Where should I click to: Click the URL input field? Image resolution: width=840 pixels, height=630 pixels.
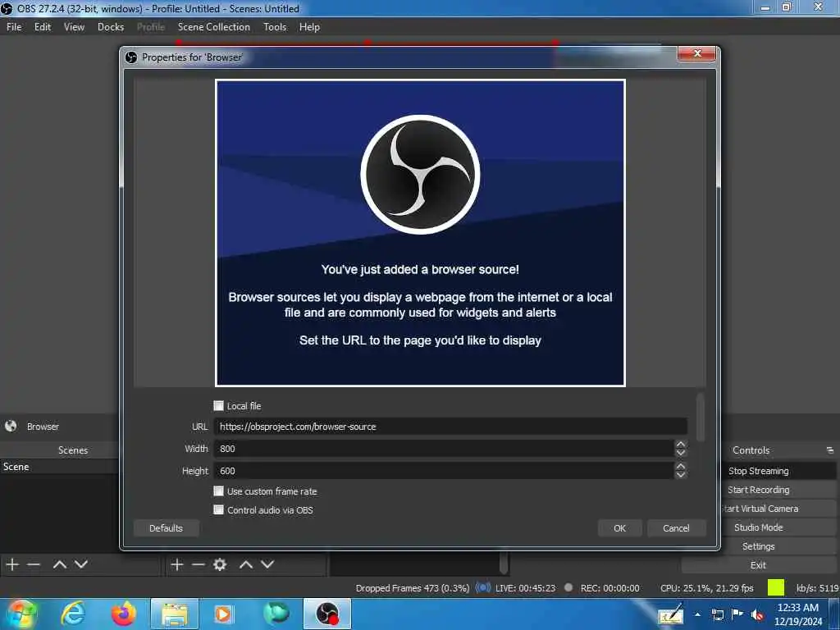[x=450, y=427]
